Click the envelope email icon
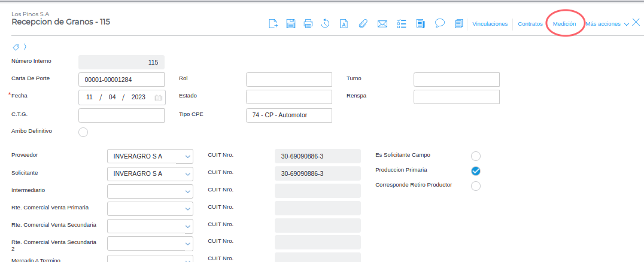 click(x=382, y=24)
